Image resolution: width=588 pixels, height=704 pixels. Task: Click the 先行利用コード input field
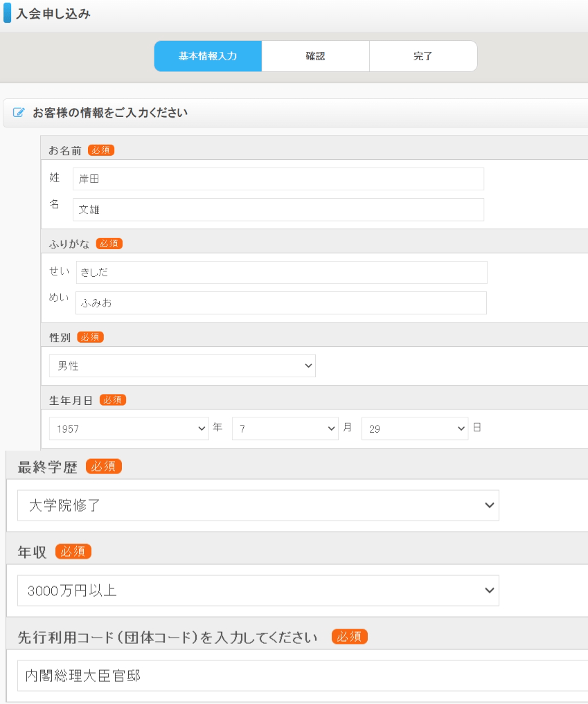[302, 676]
